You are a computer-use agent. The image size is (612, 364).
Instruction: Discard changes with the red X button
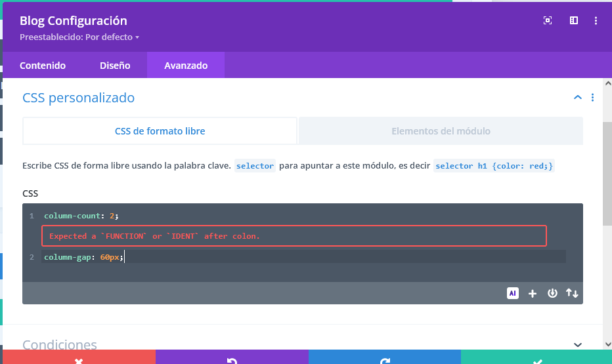coord(78,359)
